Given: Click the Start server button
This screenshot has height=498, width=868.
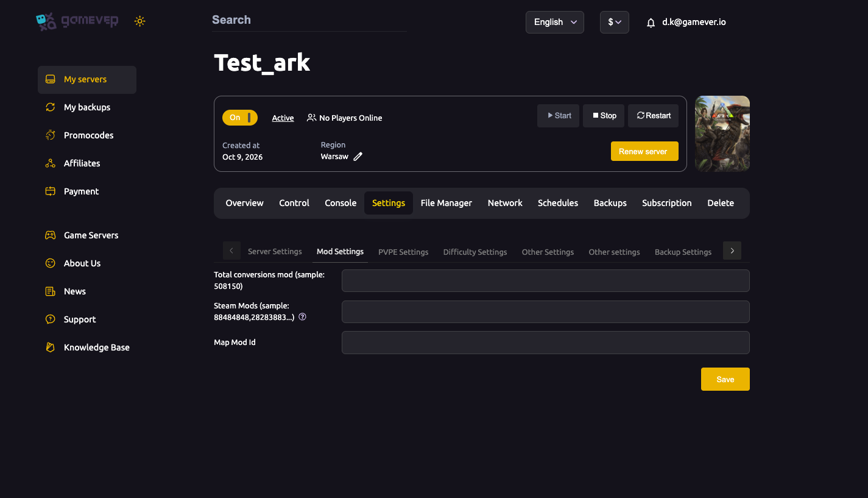Looking at the screenshot, I should [558, 116].
